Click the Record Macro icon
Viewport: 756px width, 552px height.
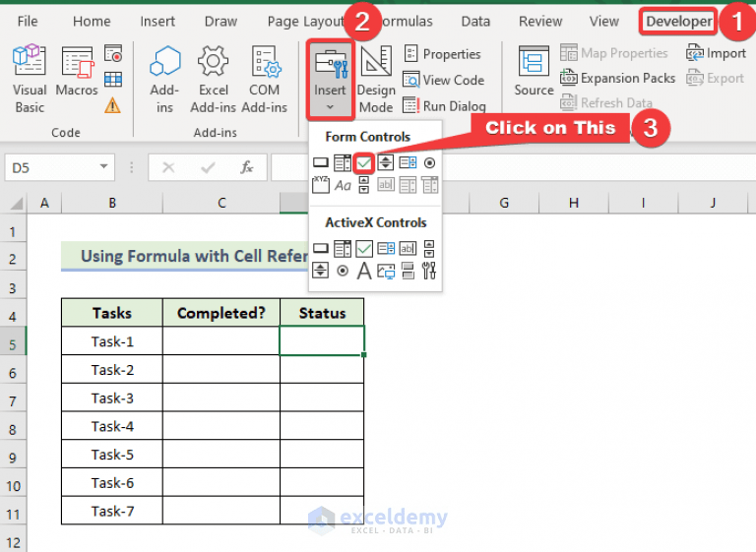pos(113,53)
